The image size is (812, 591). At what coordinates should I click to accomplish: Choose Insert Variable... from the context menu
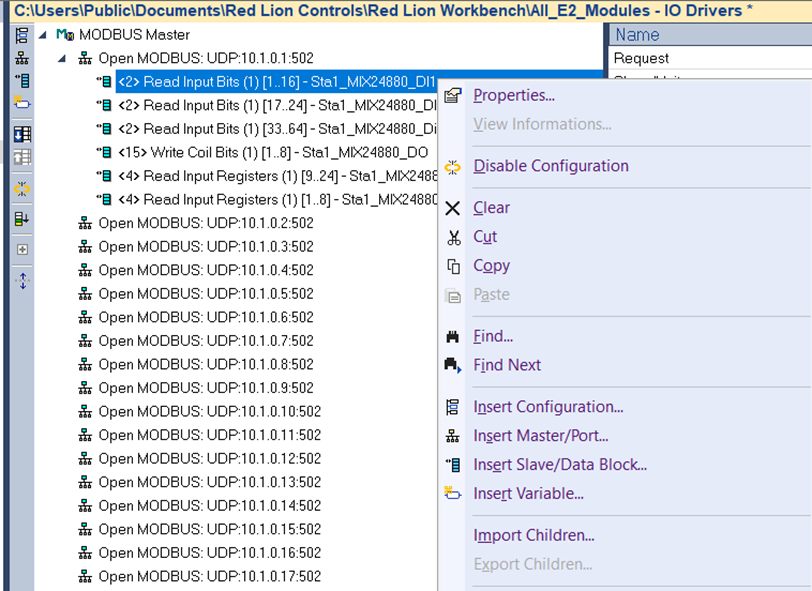(x=528, y=494)
